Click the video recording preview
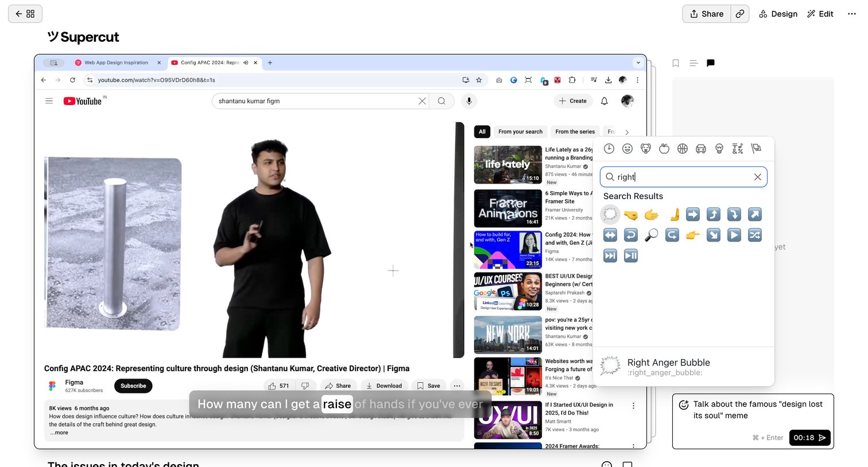868x467 pixels. [340, 251]
